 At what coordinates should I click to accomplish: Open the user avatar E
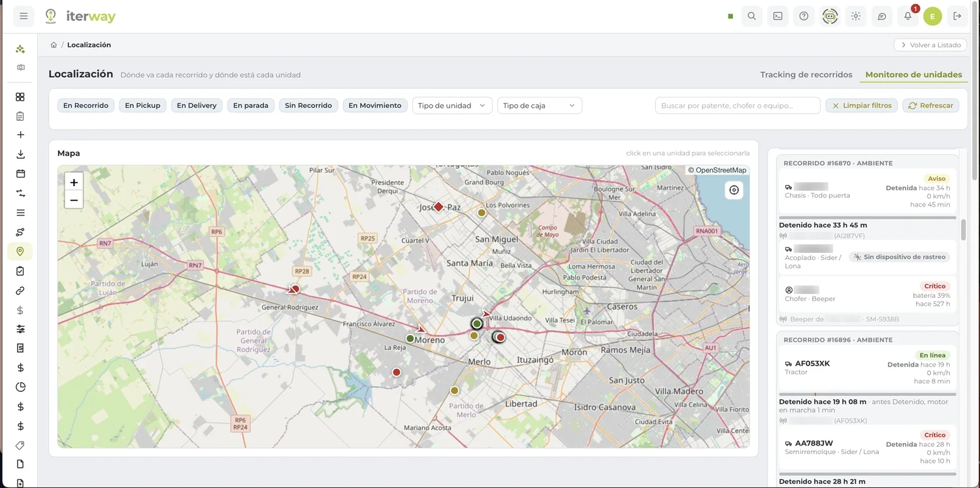[x=933, y=16]
